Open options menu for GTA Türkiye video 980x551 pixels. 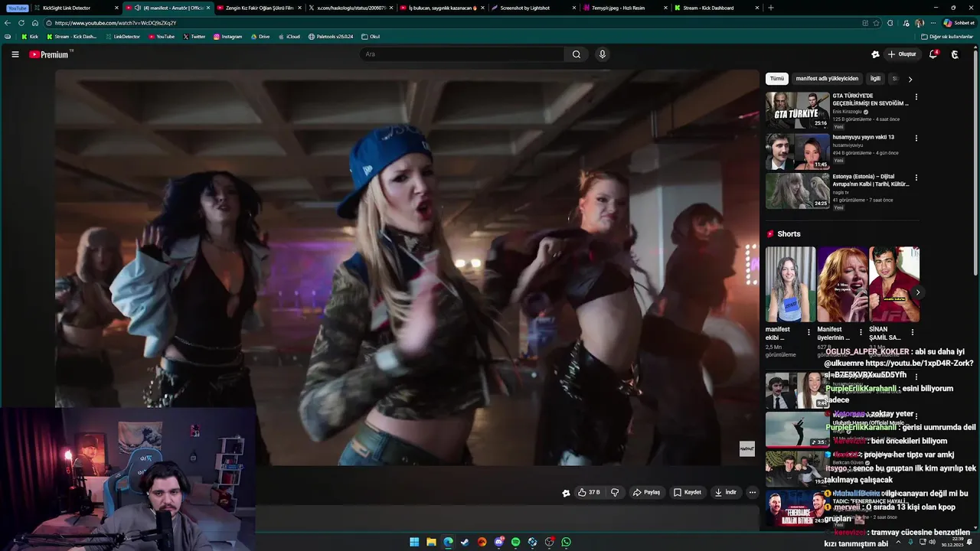pos(916,97)
